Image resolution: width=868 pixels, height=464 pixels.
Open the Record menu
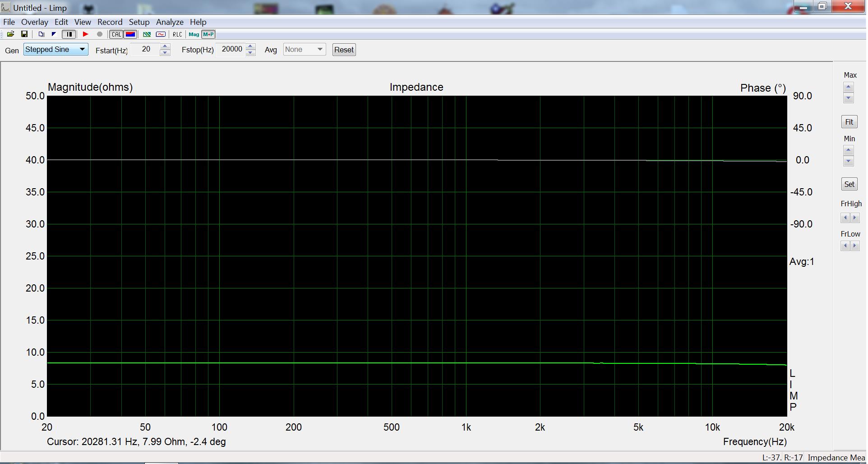point(110,22)
